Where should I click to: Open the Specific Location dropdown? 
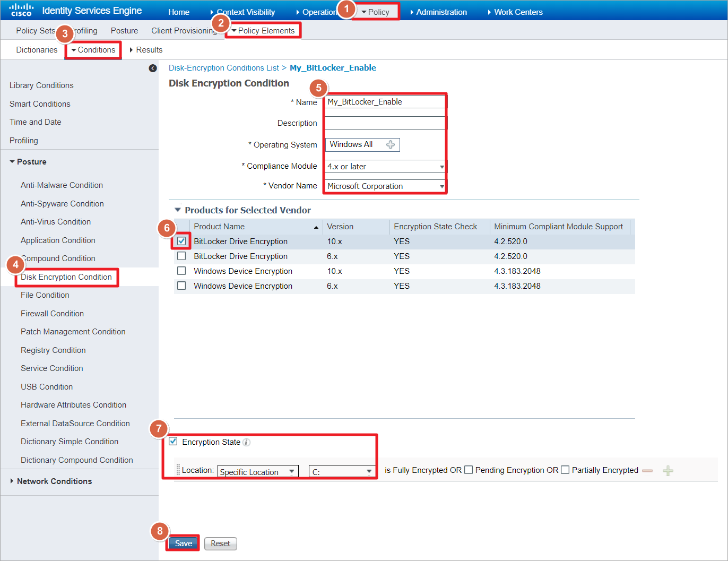coord(258,471)
